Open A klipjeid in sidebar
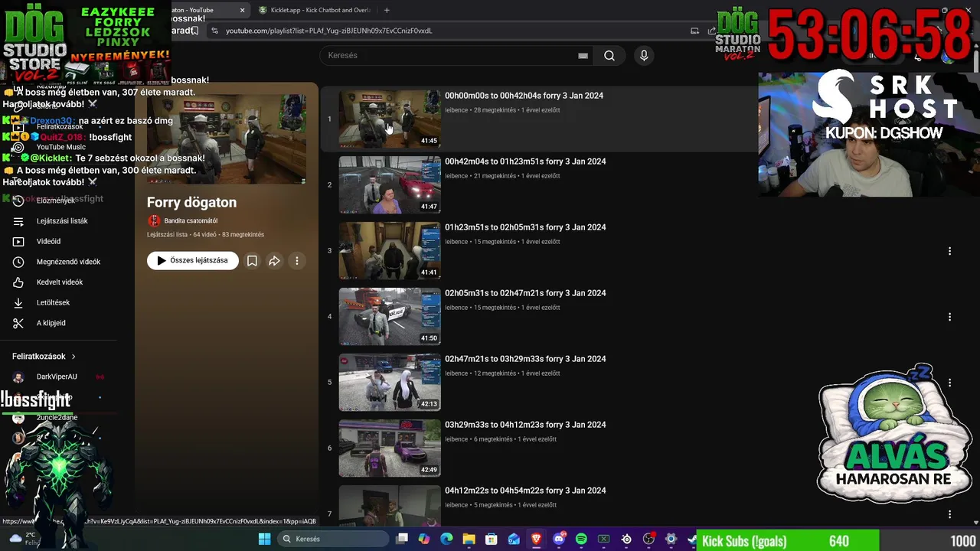Screen dimensions: 980x551 51,323
